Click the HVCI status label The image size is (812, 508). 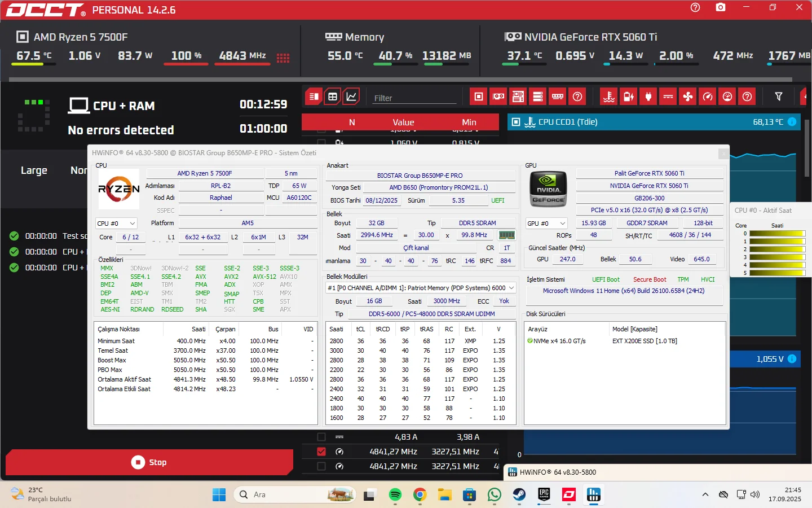[x=708, y=279]
